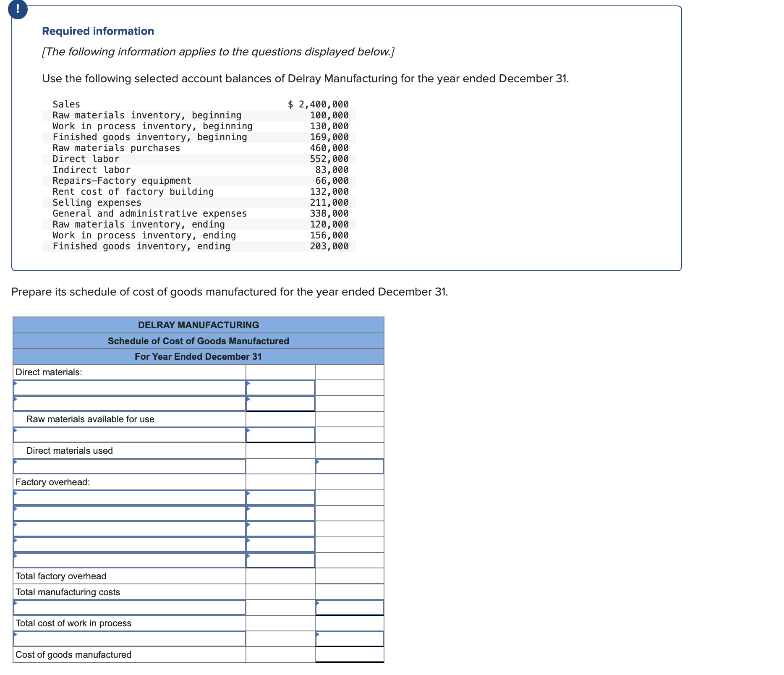The height and width of the screenshot is (675, 784).
Task: Click the 'Direct labor' account label
Action: (x=86, y=159)
